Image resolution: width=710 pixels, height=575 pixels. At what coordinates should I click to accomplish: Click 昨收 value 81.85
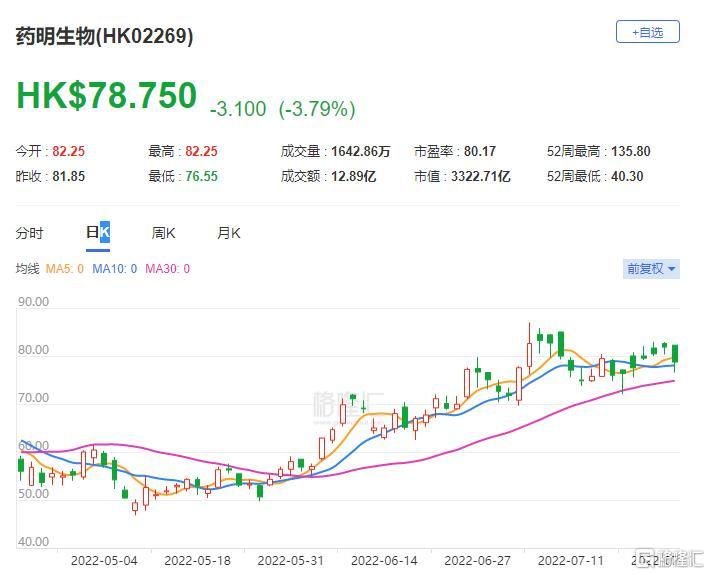pos(68,176)
